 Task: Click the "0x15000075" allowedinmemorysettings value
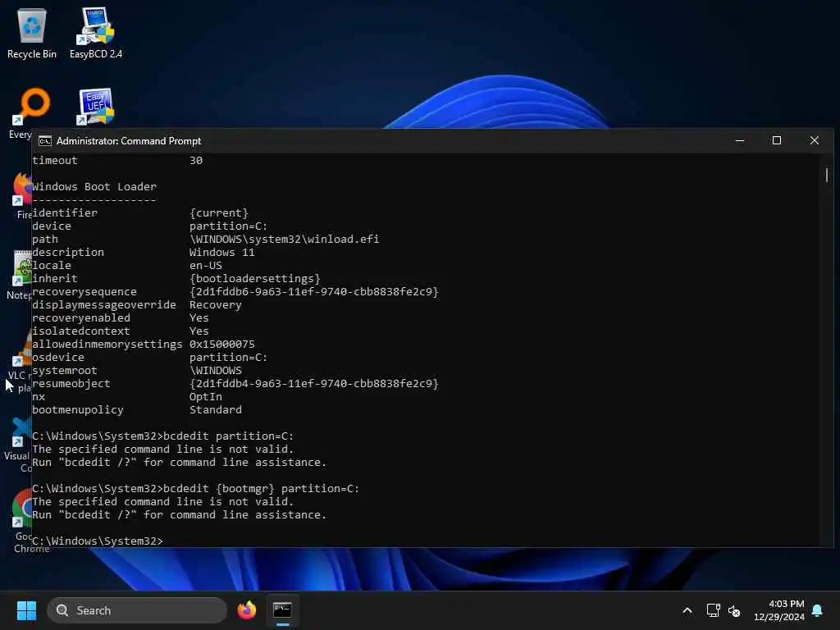point(221,344)
